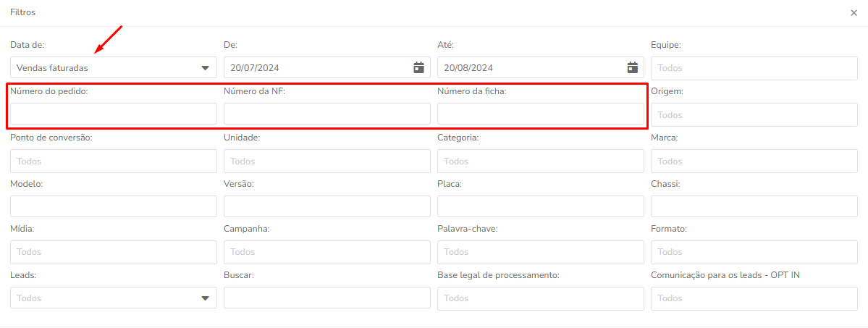Open the Ponto de conversão field

tap(114, 161)
